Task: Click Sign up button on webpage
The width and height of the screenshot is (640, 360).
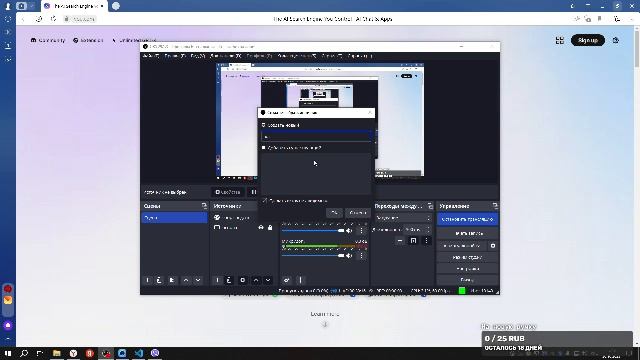Action: (588, 40)
